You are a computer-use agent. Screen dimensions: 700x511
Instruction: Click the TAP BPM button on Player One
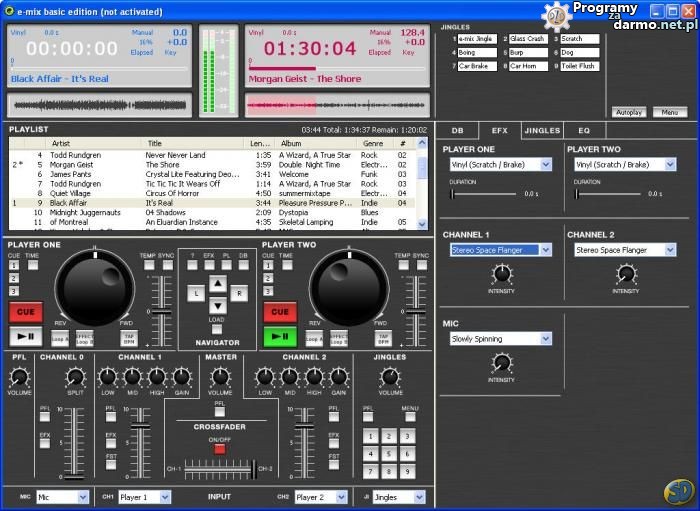coord(129,338)
